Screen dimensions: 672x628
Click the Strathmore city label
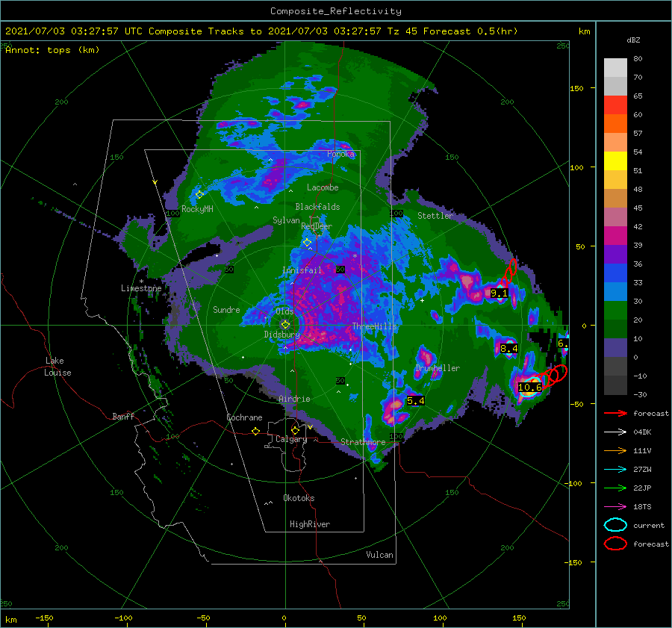tap(363, 441)
